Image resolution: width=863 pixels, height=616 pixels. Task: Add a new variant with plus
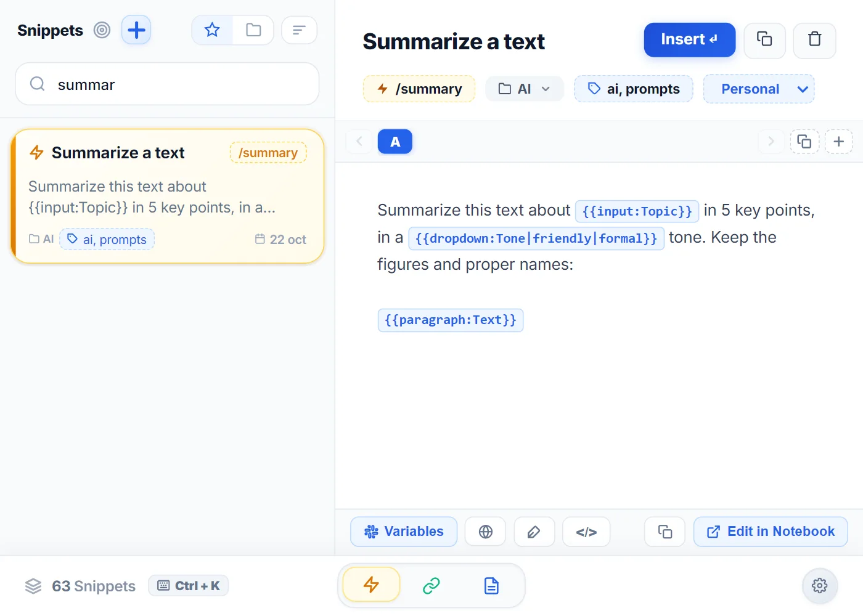[x=838, y=142]
